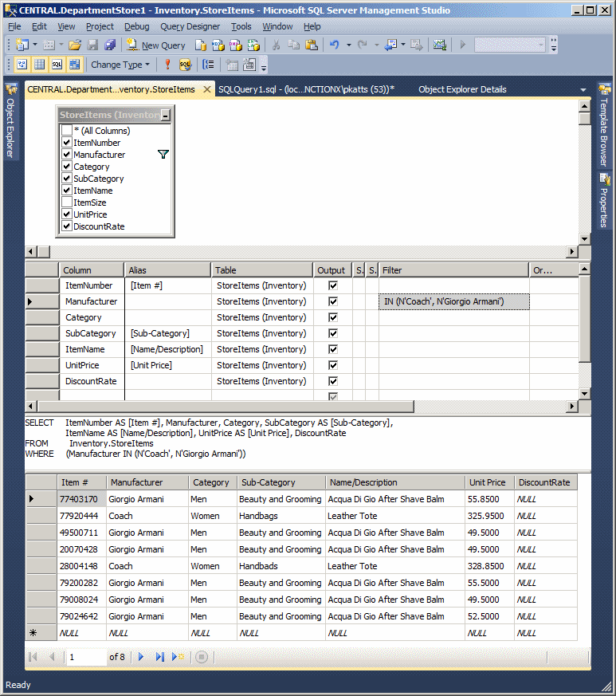Click the Add New Derived Table icon

point(249,65)
